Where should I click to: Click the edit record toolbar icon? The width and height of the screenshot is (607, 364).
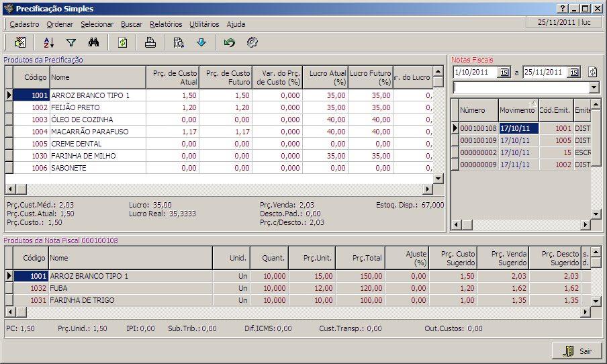20,42
